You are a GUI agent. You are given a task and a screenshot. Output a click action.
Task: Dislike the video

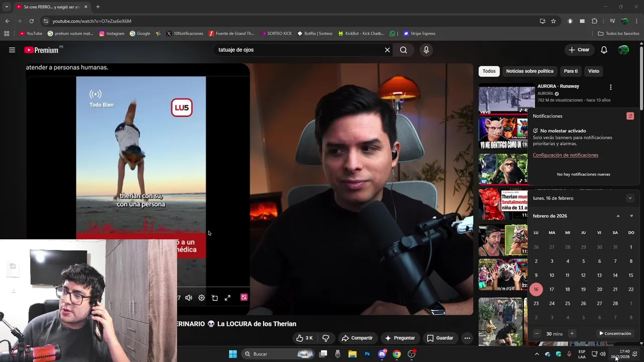point(326,338)
